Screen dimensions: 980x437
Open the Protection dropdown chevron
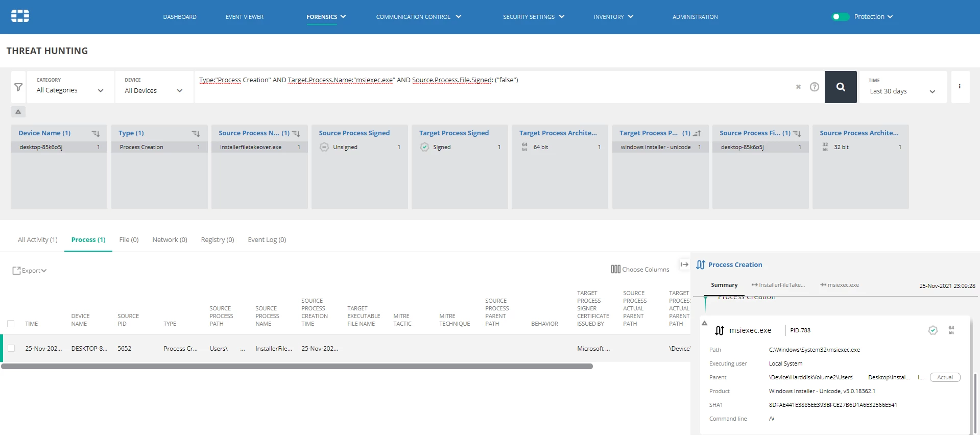point(890,17)
